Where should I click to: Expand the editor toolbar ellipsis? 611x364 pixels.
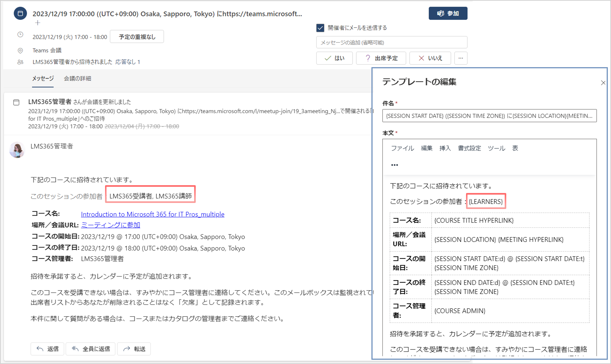(x=394, y=165)
